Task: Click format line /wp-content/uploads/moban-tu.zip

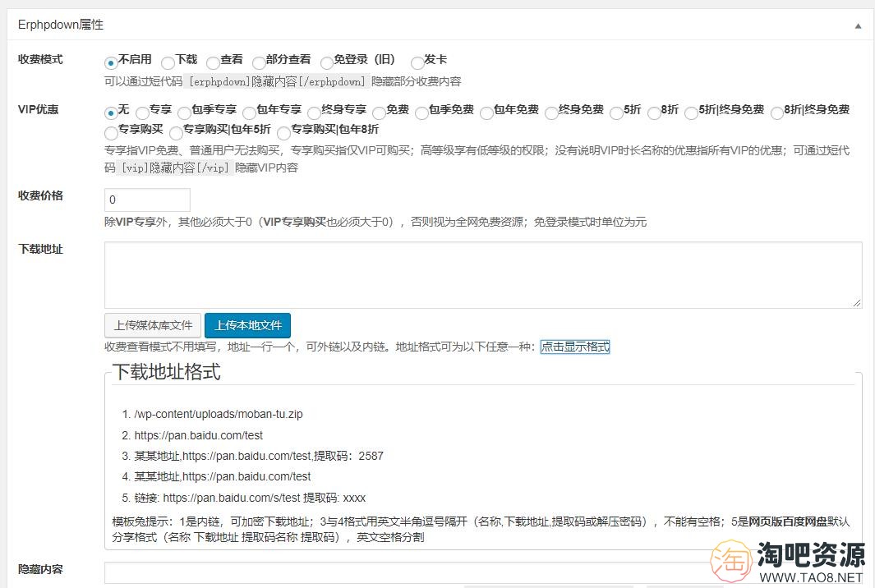Action: 219,414
